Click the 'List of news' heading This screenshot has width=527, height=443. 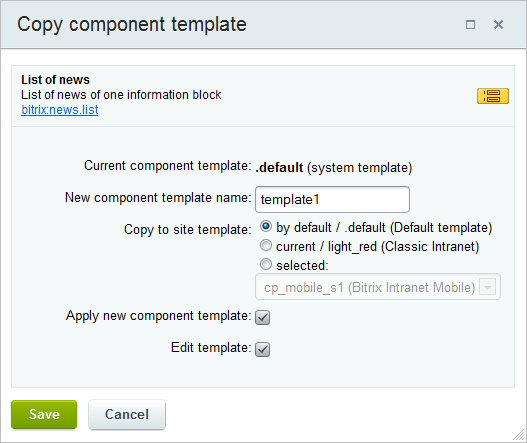pyautogui.click(x=55, y=80)
